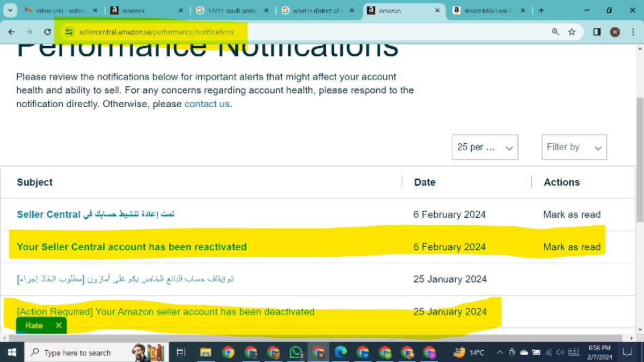Open the contact us link

point(207,104)
